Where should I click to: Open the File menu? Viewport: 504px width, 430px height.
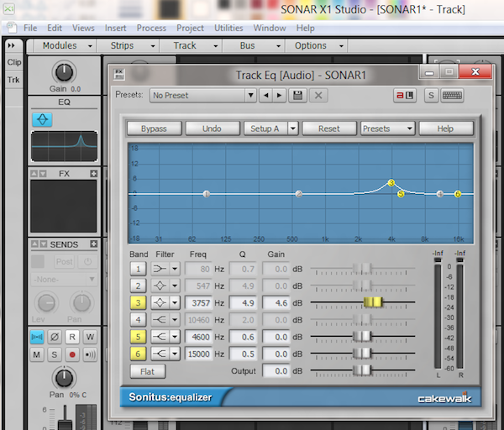point(30,28)
